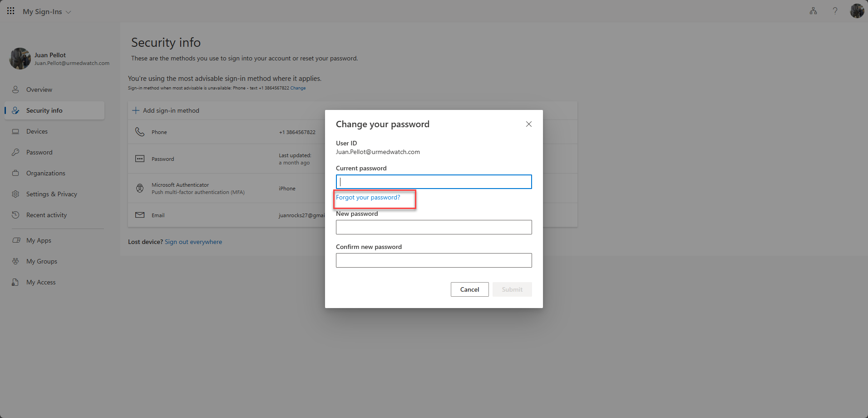Click the Current password field
The image size is (868, 418).
pos(434,182)
